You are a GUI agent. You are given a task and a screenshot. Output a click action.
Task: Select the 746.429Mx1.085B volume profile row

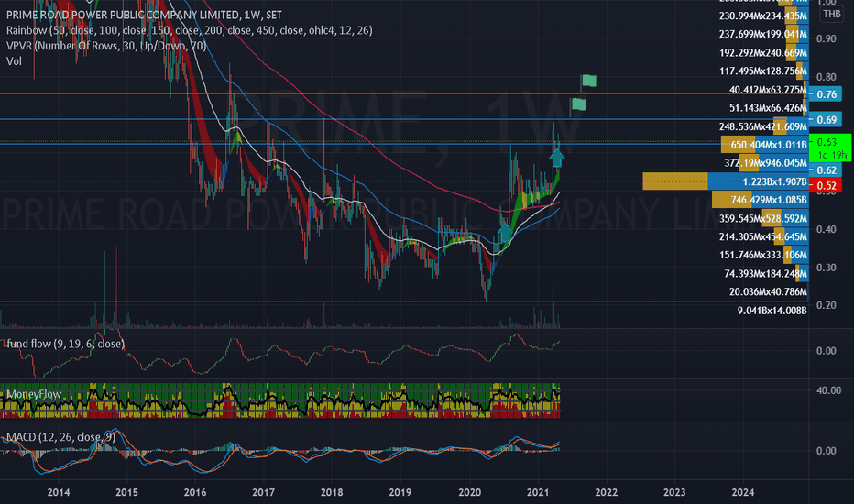[x=761, y=200]
